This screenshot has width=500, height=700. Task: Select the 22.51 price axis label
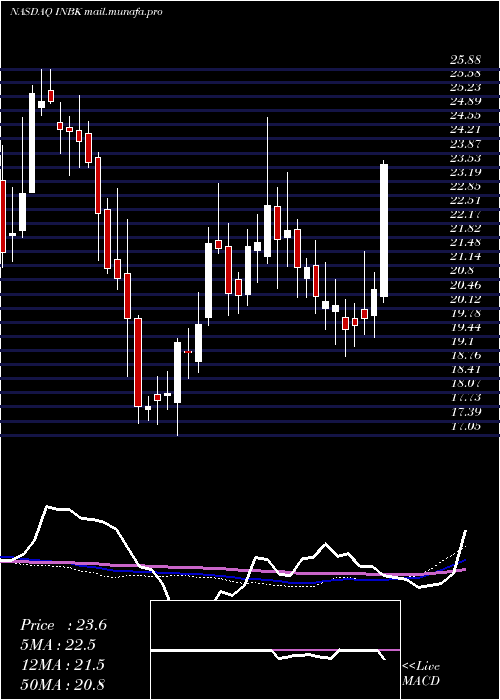[465, 200]
